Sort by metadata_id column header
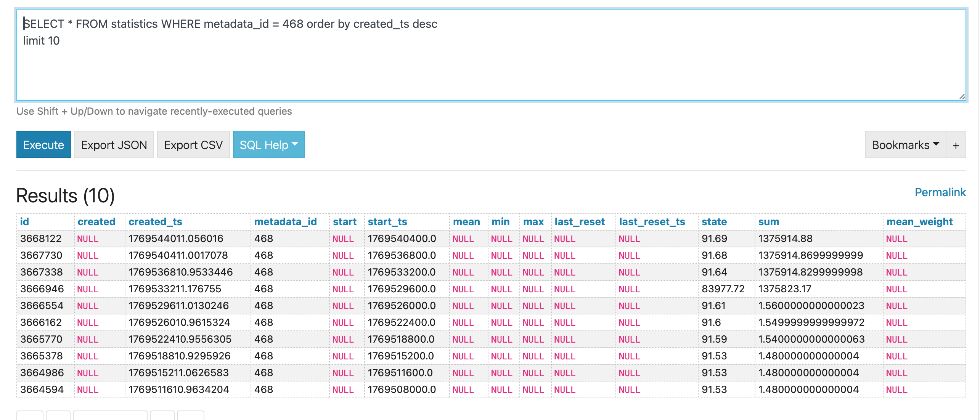The image size is (980, 420). 285,222
